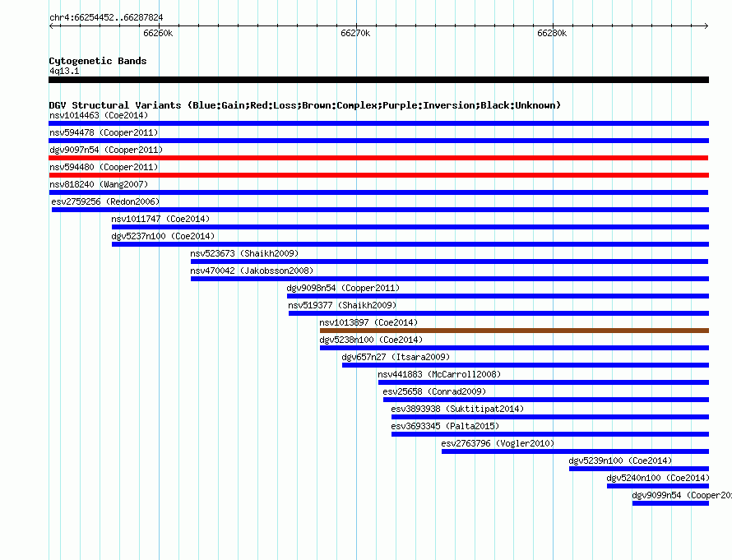Open esv2759256 (Redon2006) label
Image resolution: width=732 pixels, height=560 pixels.
pyautogui.click(x=105, y=201)
